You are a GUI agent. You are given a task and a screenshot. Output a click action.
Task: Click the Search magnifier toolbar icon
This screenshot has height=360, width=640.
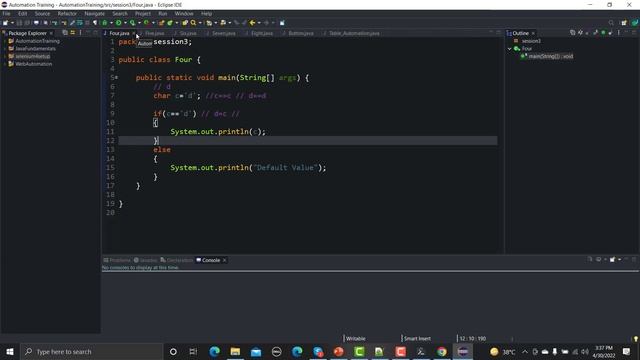(193, 23)
